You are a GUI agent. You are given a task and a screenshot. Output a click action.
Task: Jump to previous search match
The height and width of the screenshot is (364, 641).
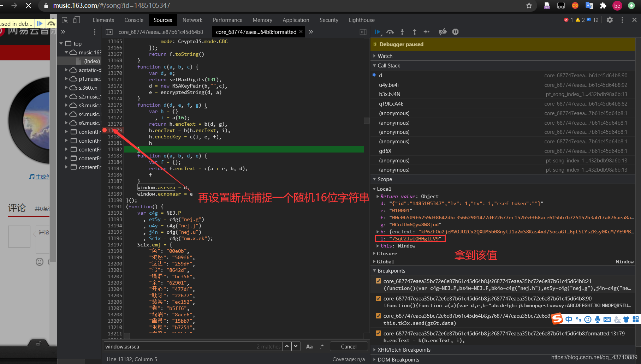point(287,346)
